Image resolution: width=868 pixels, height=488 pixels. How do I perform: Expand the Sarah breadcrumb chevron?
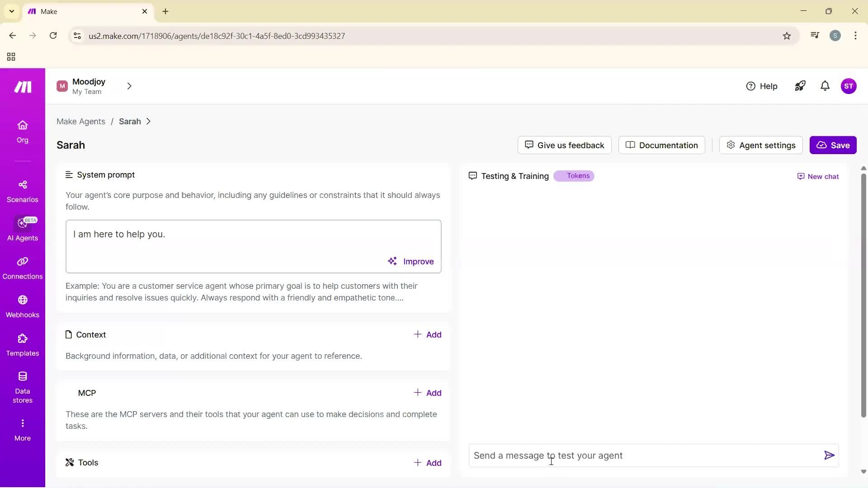[x=148, y=122]
